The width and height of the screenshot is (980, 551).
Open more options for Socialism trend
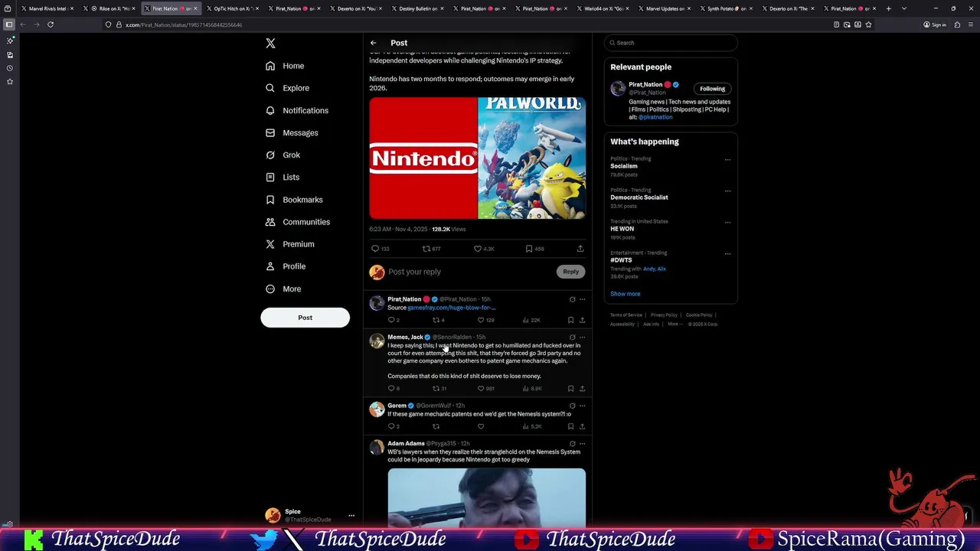tap(727, 159)
